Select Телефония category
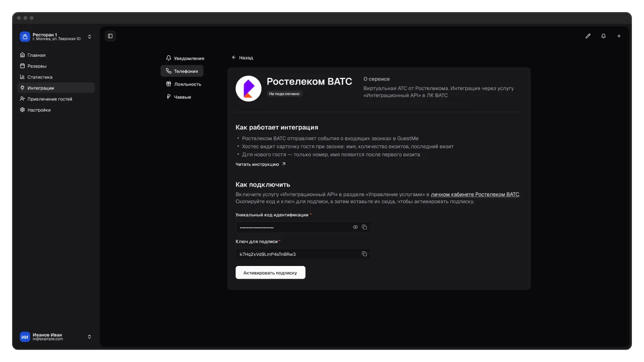 click(182, 71)
